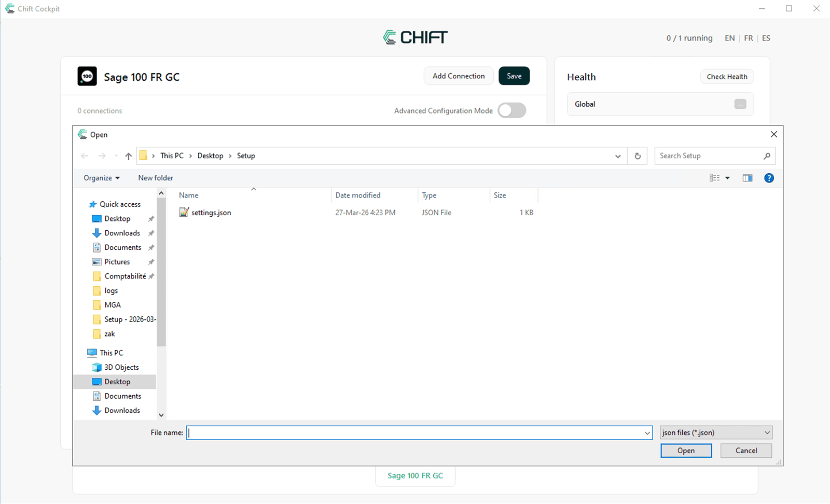Select Desktop under Quick access

(x=117, y=219)
